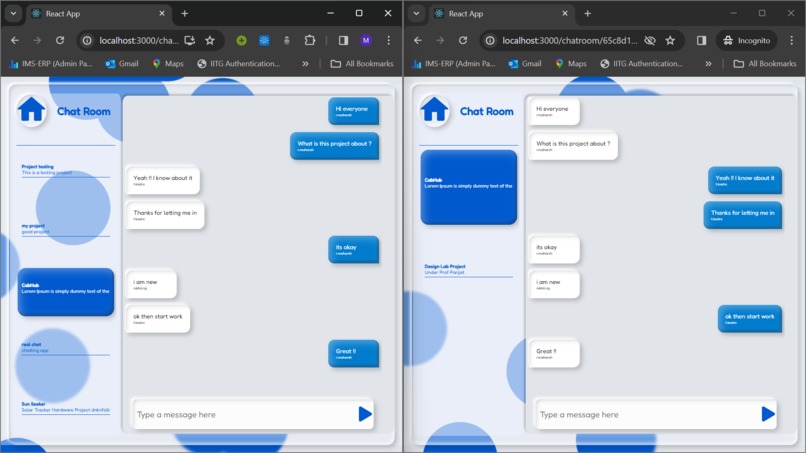Click the Incognito button in right window
Image resolution: width=806 pixels, height=453 pixels.
click(x=747, y=40)
